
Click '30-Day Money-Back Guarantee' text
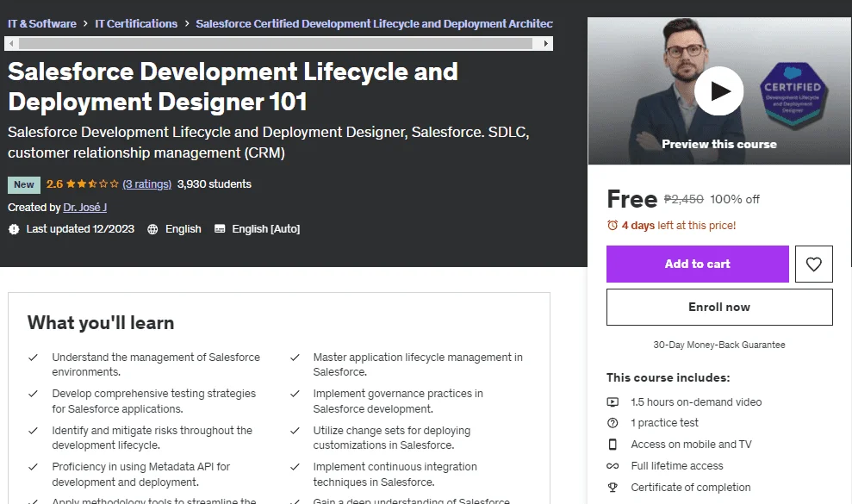(718, 345)
